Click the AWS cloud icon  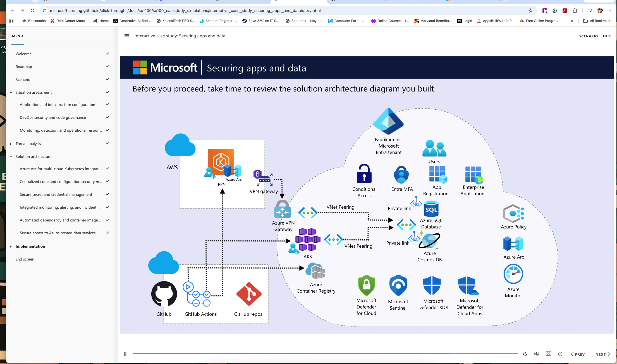point(180,145)
